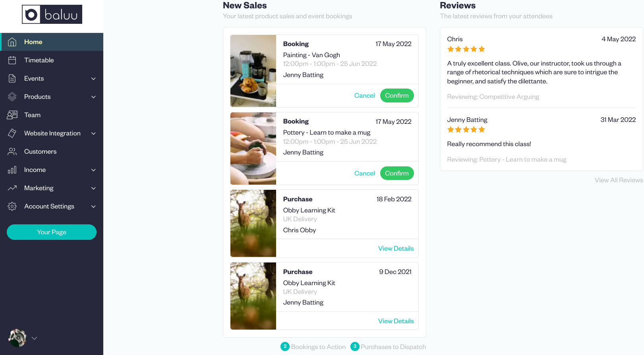This screenshot has width=644, height=355.
Task: Expand the Events submenu chevron
Action: (93, 79)
